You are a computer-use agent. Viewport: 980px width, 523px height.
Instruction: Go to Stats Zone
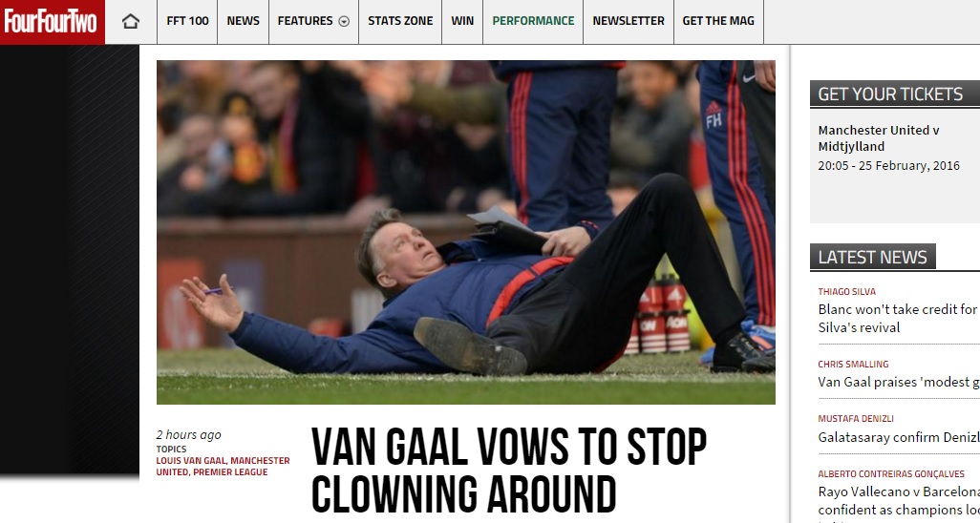(400, 21)
